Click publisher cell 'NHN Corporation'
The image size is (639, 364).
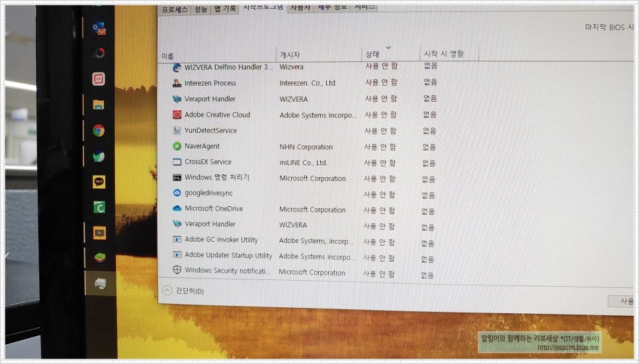click(x=306, y=147)
